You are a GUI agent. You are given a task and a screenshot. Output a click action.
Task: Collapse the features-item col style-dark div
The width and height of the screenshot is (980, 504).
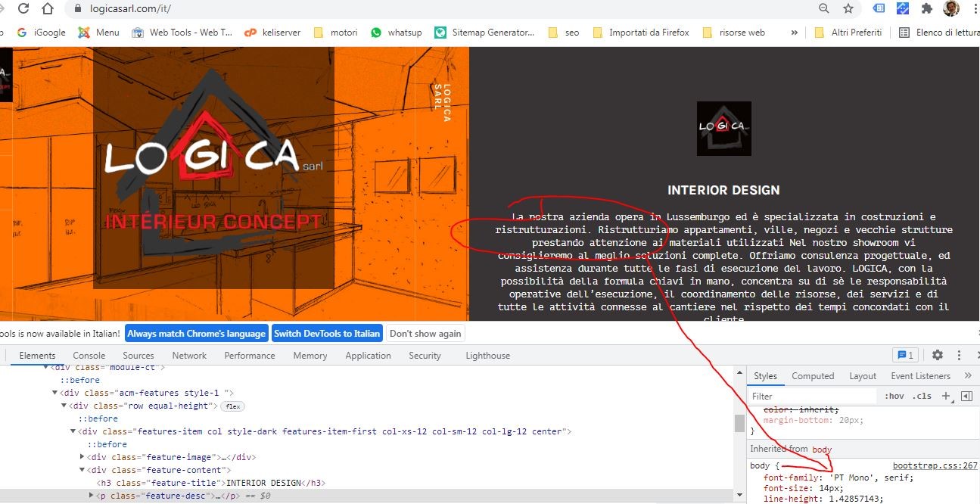point(73,431)
